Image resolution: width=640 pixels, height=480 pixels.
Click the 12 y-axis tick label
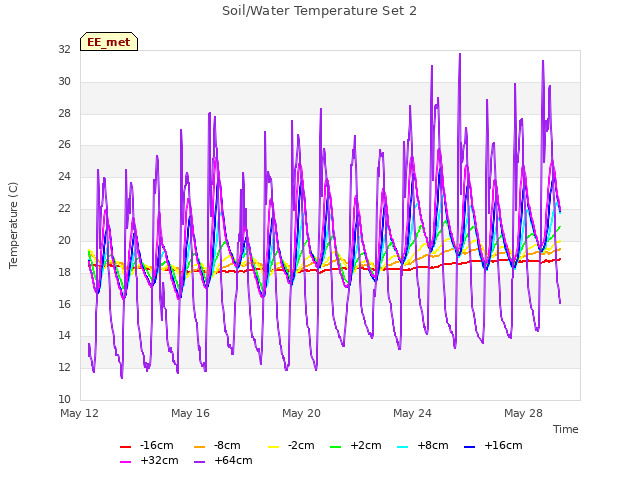64,367
